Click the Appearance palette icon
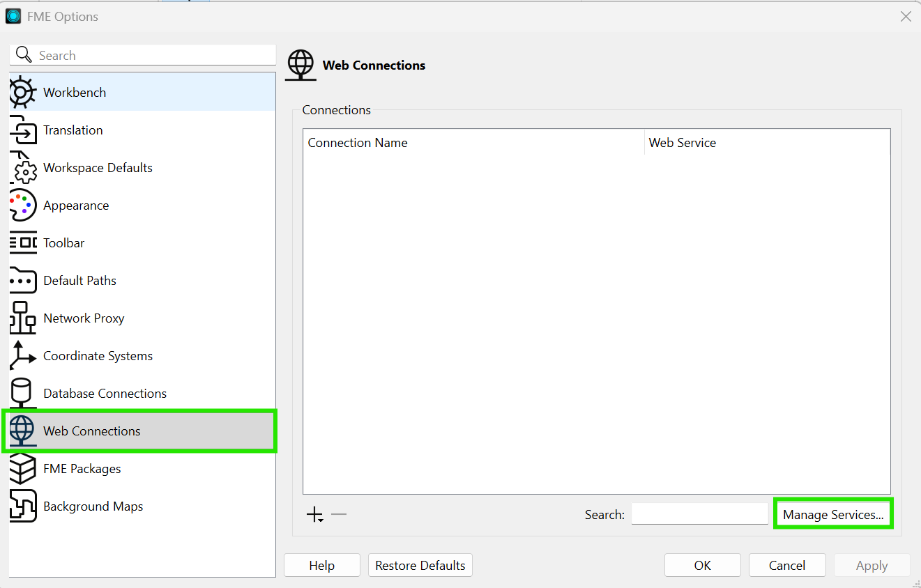The height and width of the screenshot is (588, 921). [x=22, y=205]
